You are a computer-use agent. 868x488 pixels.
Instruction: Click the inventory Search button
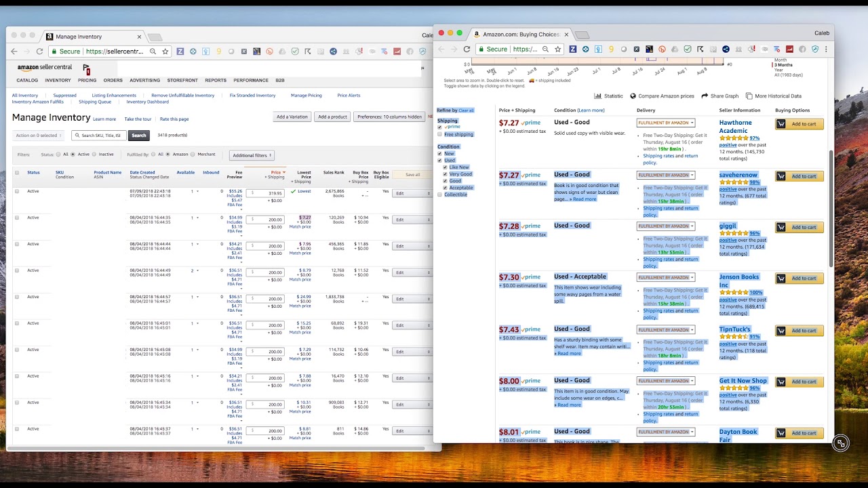[139, 136]
